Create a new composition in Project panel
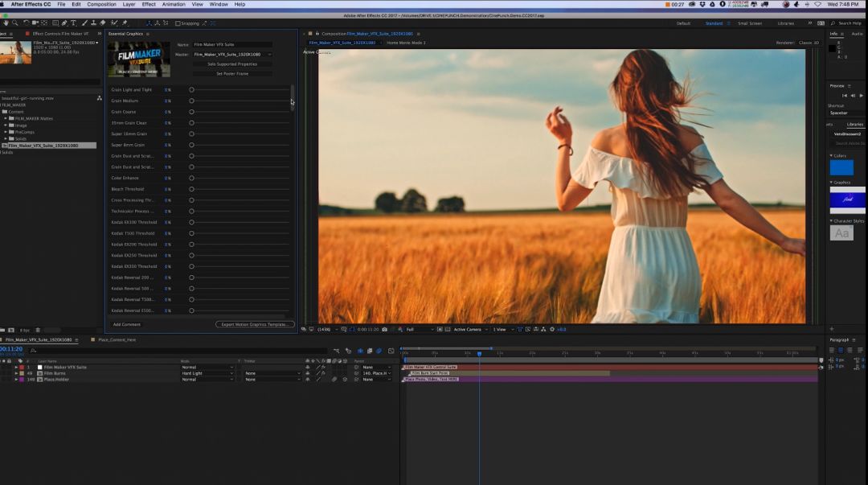 (11, 331)
